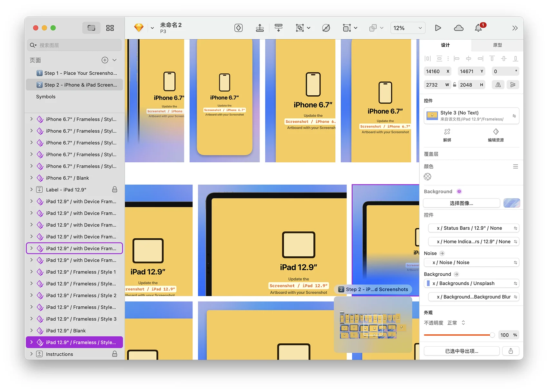Viewport: 548px width, 392px height.
Task: Select iPad 12.9" / Frameless / Style 1 layer
Action: 74,272
